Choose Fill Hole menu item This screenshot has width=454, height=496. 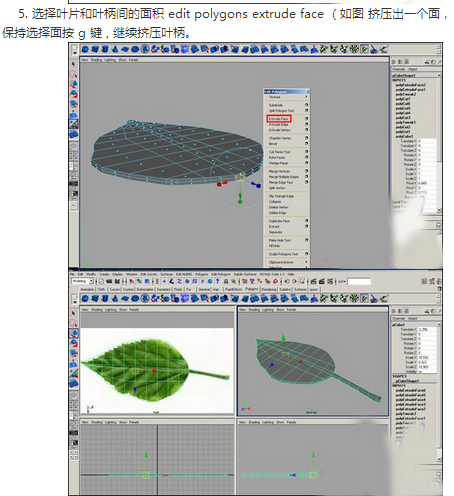274,246
